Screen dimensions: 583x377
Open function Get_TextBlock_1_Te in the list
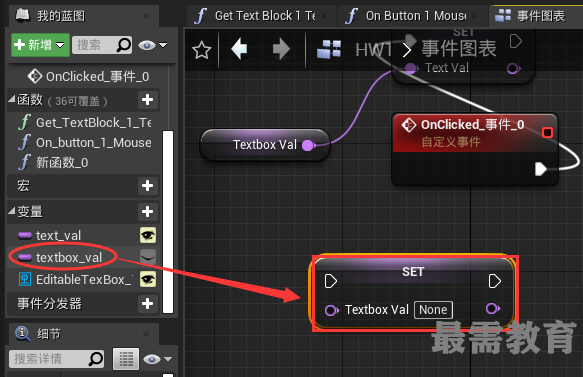[93, 122]
